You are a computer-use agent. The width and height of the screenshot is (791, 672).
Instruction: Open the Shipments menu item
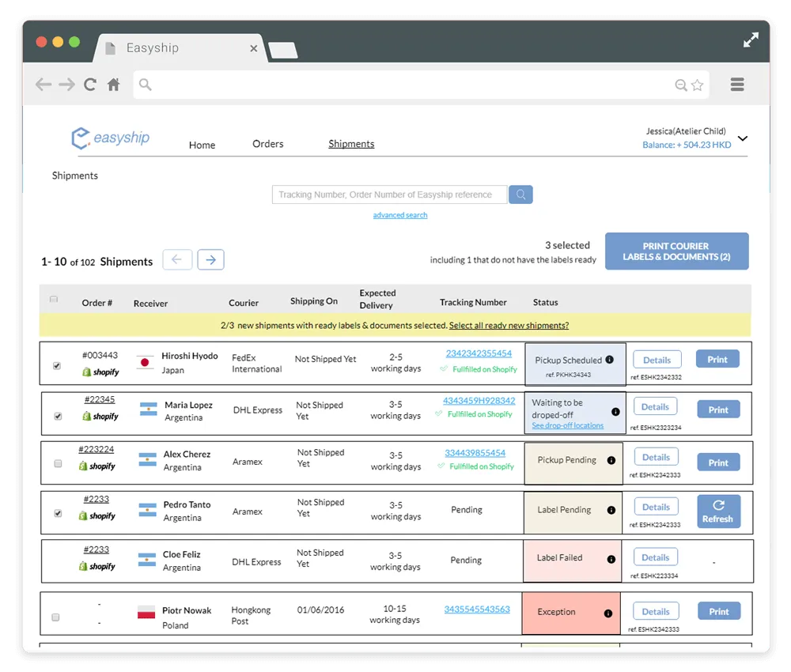(352, 144)
